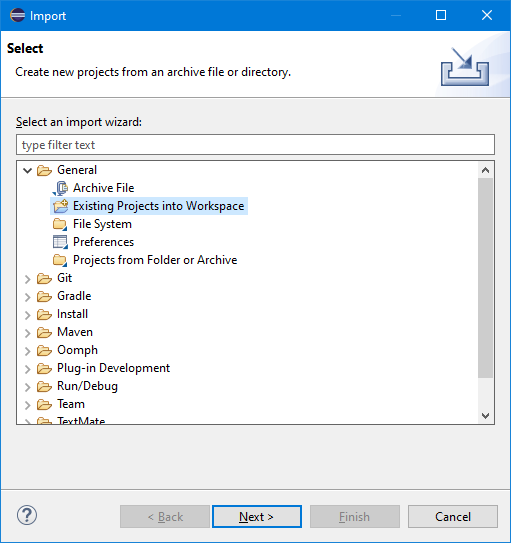Screen dimensions: 511x543
Task: Expand the Run/Debug category arrow
Action: pos(28,387)
